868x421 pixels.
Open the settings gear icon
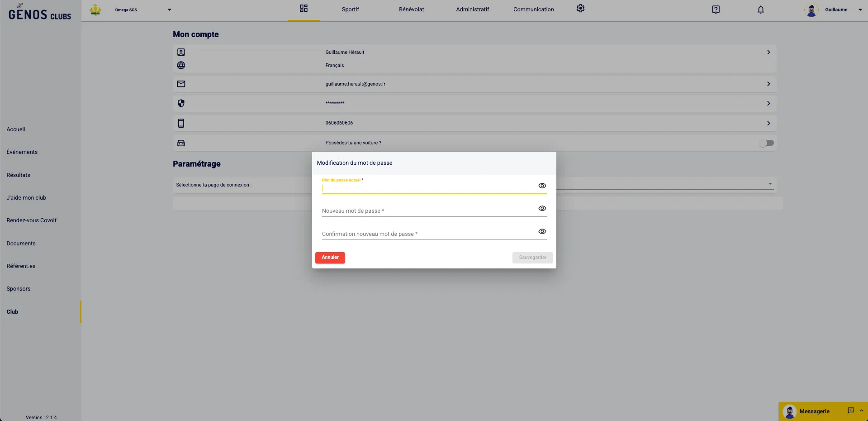[580, 9]
